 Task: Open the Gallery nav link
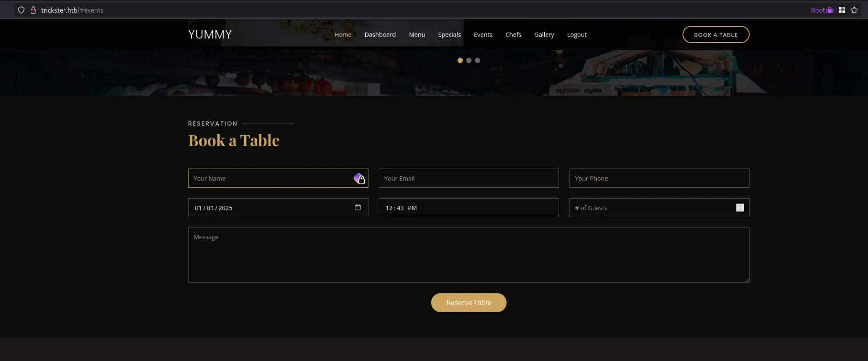(544, 34)
